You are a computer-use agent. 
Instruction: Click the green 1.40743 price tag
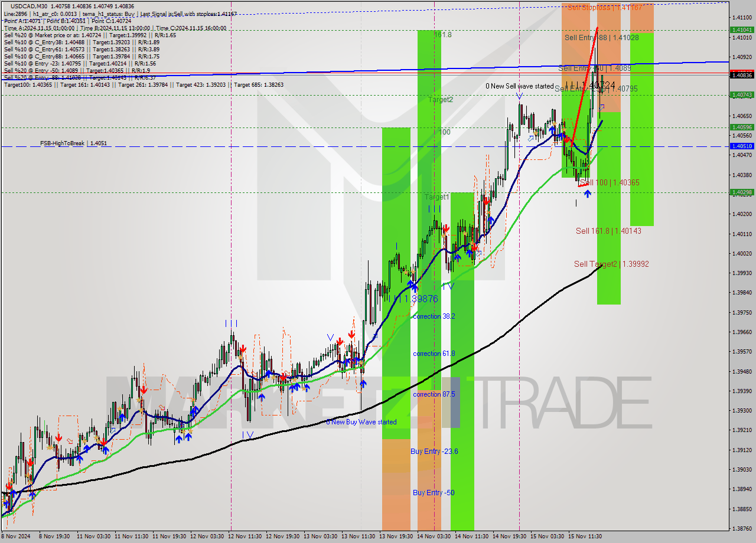click(742, 94)
